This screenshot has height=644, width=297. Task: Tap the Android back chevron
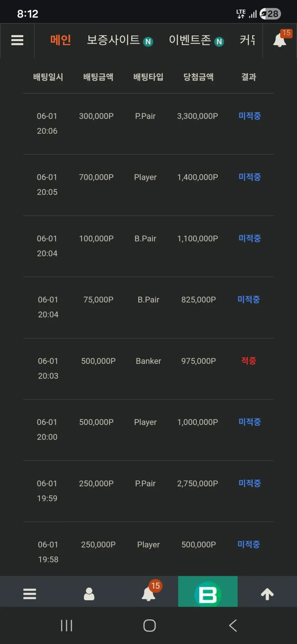click(x=233, y=625)
